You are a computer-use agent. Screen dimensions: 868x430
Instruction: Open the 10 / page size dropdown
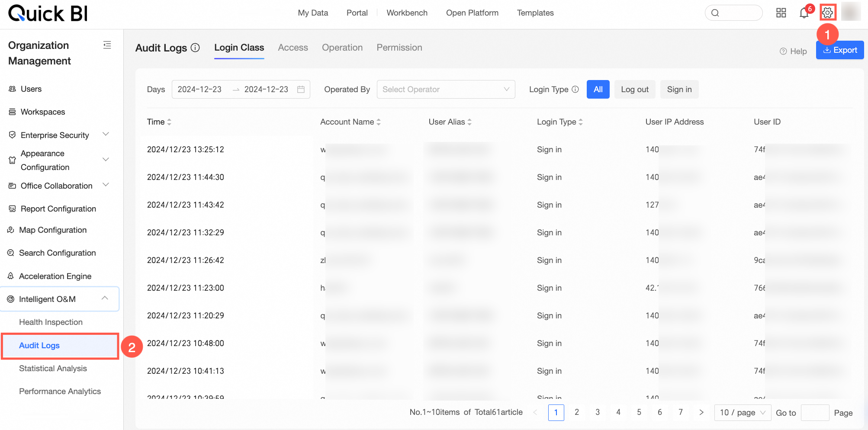pos(743,412)
